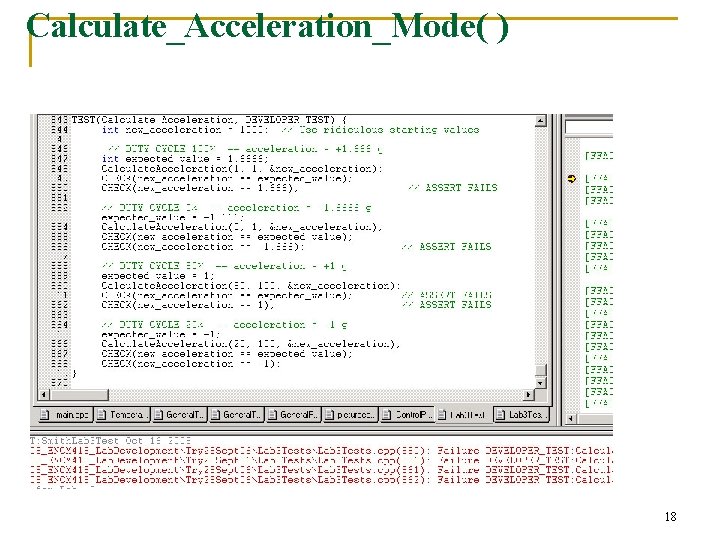Click the code editor's horizontal scroll-right arrow
The height and width of the screenshot is (540, 720).
529,394
